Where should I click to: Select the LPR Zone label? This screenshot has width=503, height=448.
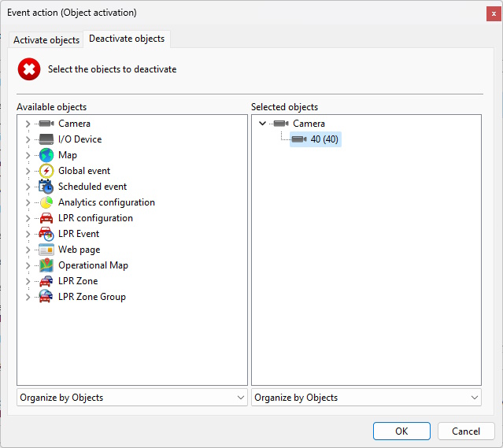(x=78, y=281)
